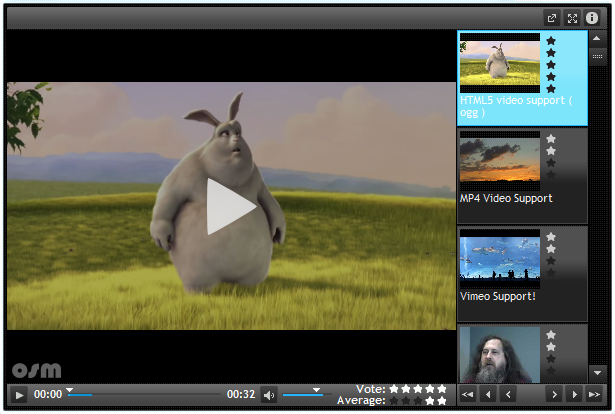Vote three stars in the Vote row
This screenshot has height=414, width=615.
click(x=418, y=389)
